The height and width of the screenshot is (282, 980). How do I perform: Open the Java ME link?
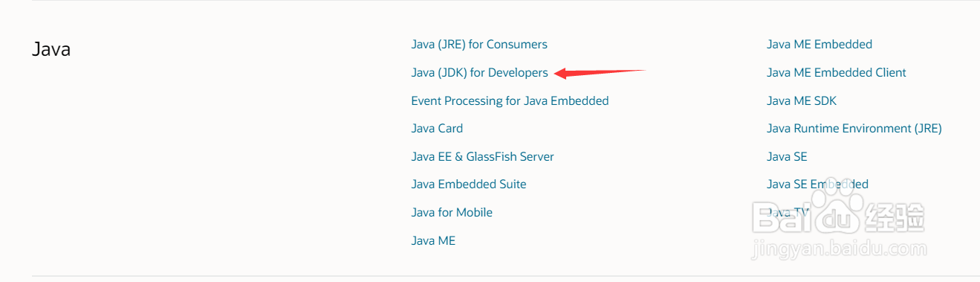(x=433, y=241)
